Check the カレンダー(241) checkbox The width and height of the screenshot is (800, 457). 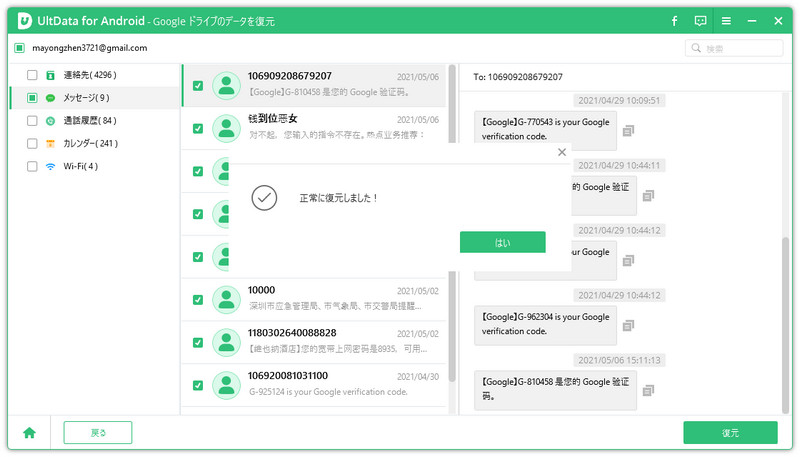(x=32, y=144)
